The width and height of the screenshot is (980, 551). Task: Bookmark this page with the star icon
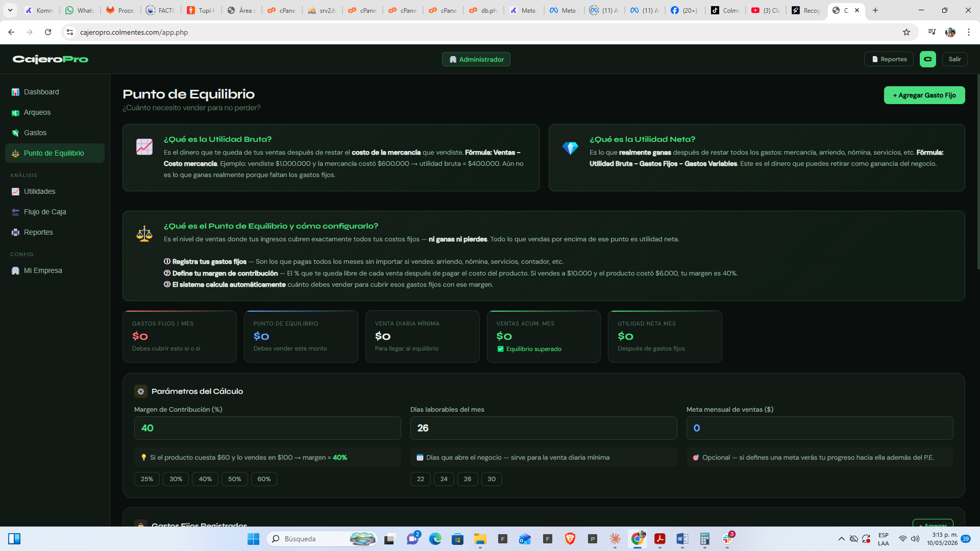coord(906,32)
